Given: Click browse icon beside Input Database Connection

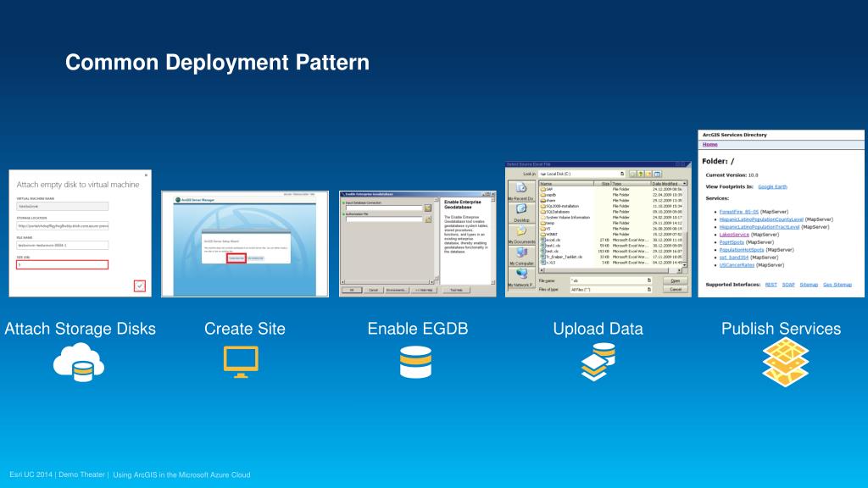Looking at the screenshot, I should coord(428,208).
